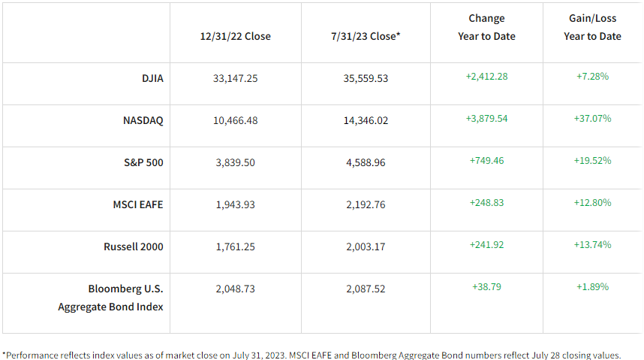Select the Bloomberg bond index change +38.79

point(486,286)
